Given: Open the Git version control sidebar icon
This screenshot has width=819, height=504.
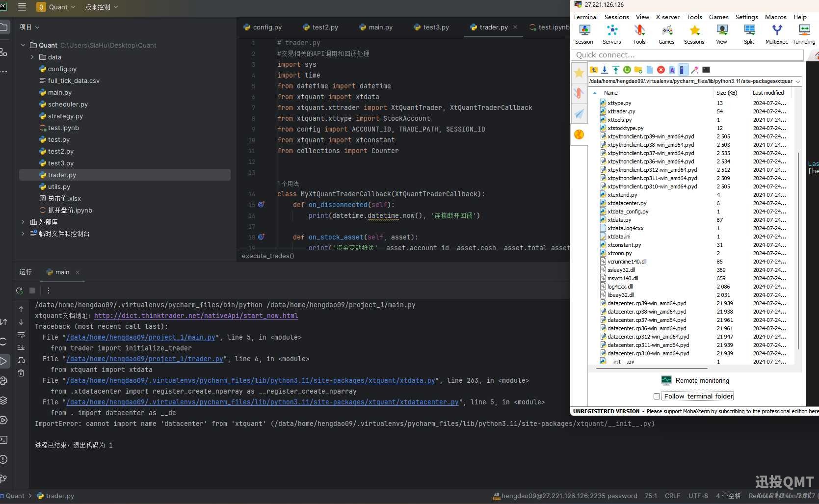Looking at the screenshot, I should [x=3, y=479].
